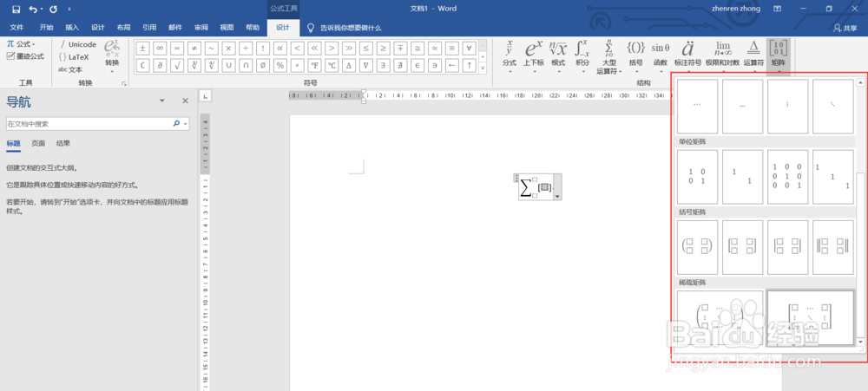868x391 pixels.
Task: Open the 分式 fraction structures dropdown
Action: click(x=510, y=56)
